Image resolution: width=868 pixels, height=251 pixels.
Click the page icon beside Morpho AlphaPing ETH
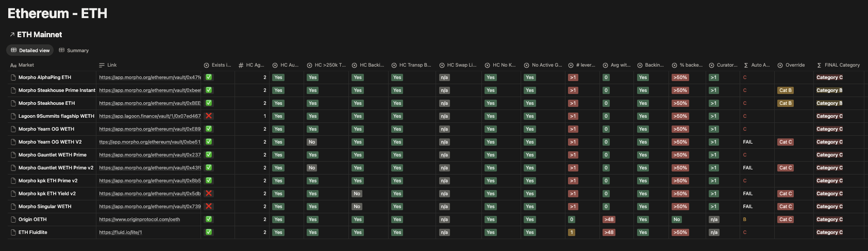click(x=13, y=77)
